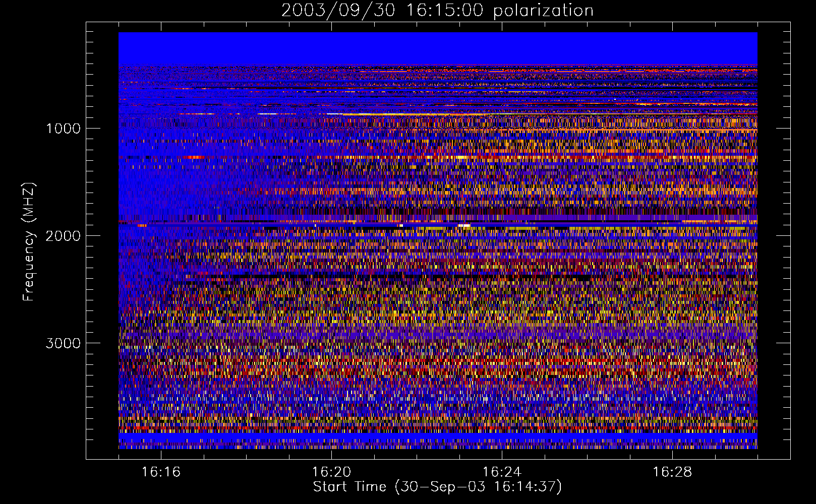The width and height of the screenshot is (816, 504).
Task: Click the solid blue band at spectrogram top
Action: (x=438, y=48)
